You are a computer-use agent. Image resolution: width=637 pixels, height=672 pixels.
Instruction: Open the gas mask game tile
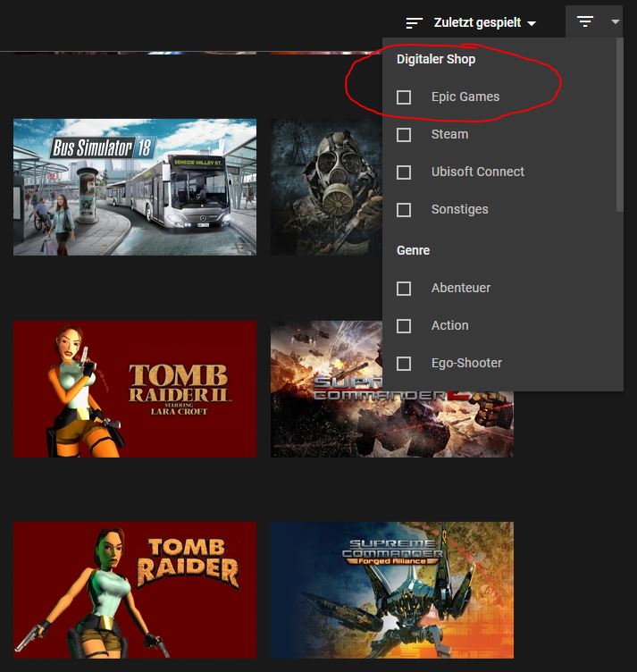326,188
